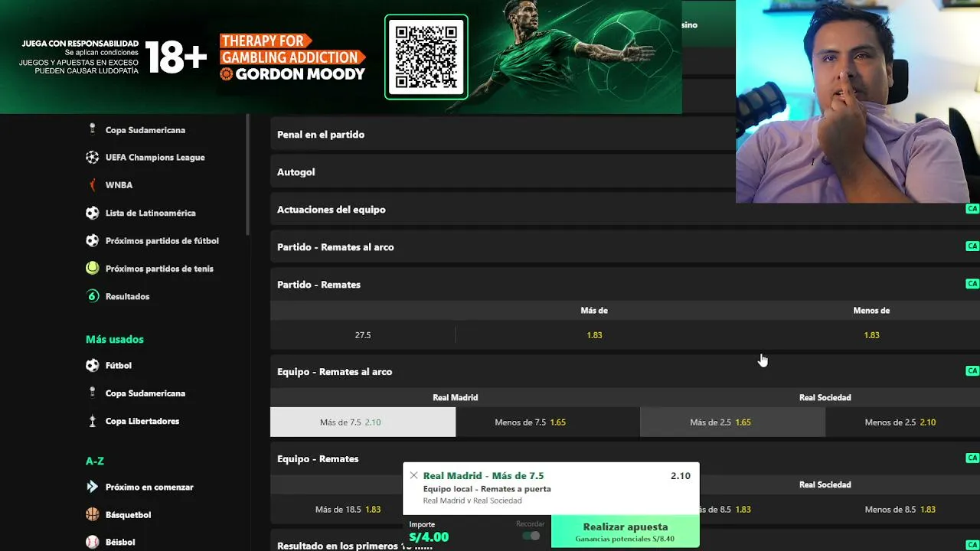The width and height of the screenshot is (980, 551).
Task: Pick Real Madrid Menos de 7.5 at 1.65
Action: [x=548, y=422]
